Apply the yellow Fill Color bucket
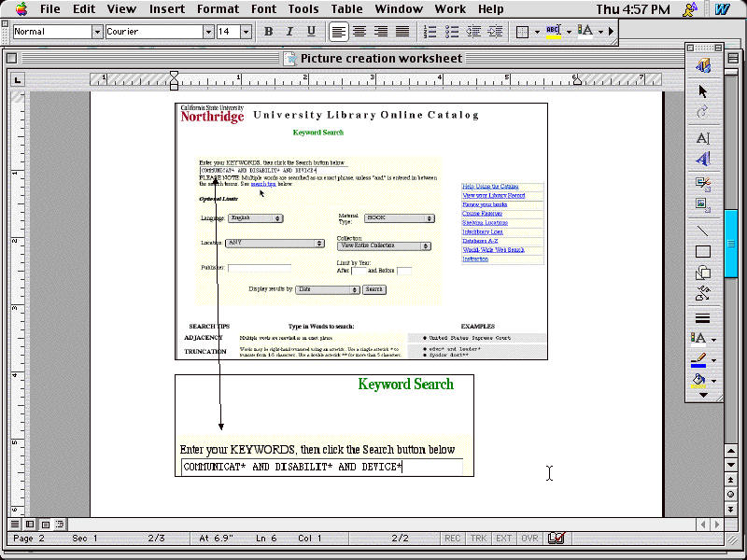The width and height of the screenshot is (747, 560). click(x=698, y=381)
